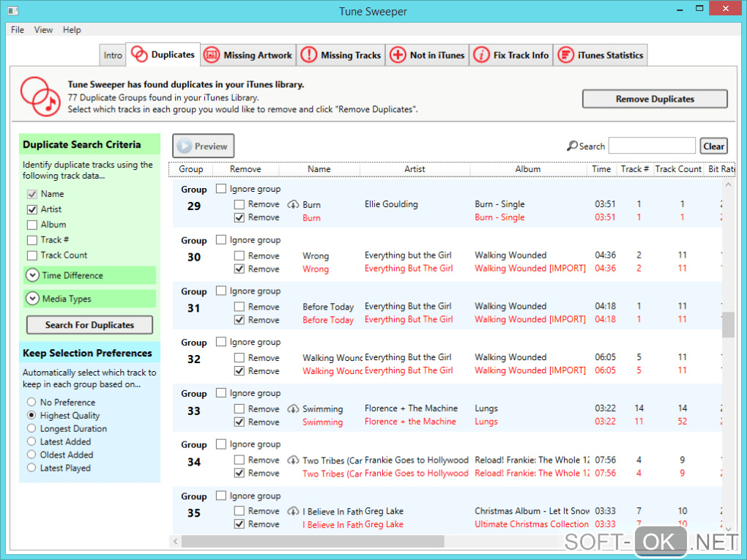
Task: Check Ignore group for Group 34
Action: (221, 444)
